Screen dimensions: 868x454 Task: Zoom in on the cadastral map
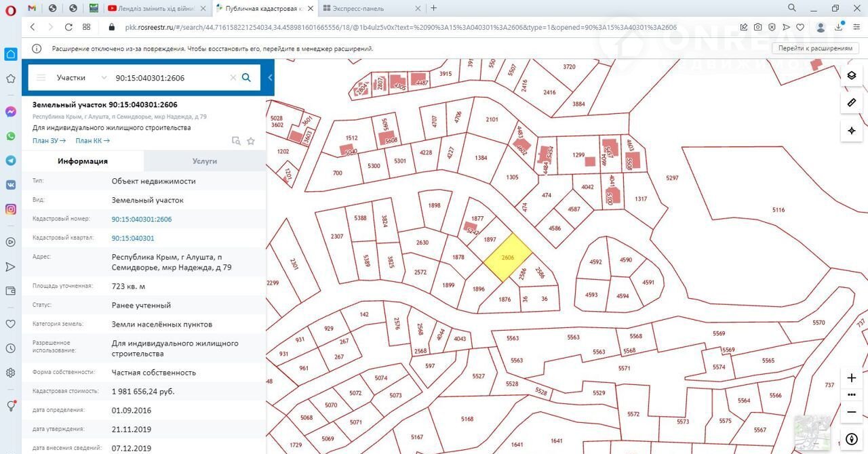coord(852,378)
